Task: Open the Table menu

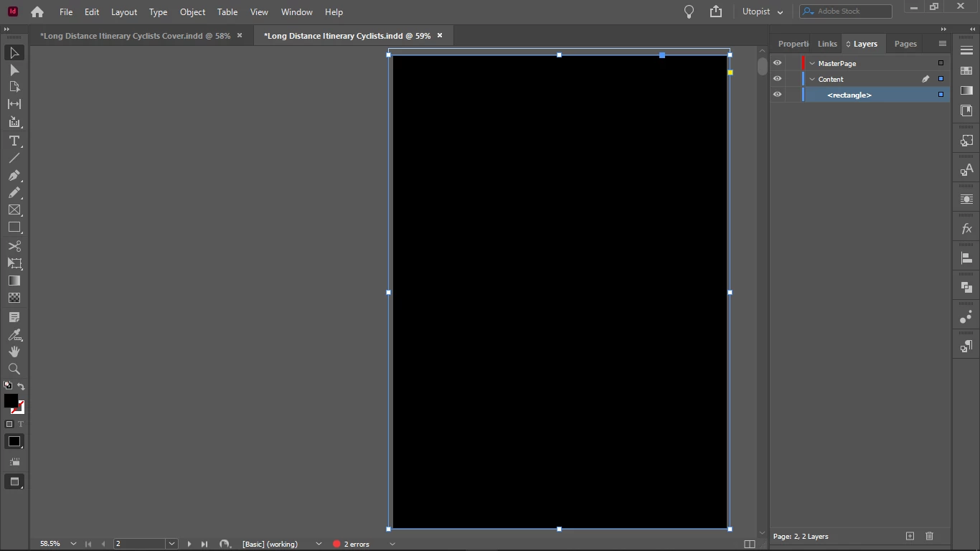Action: click(x=227, y=12)
